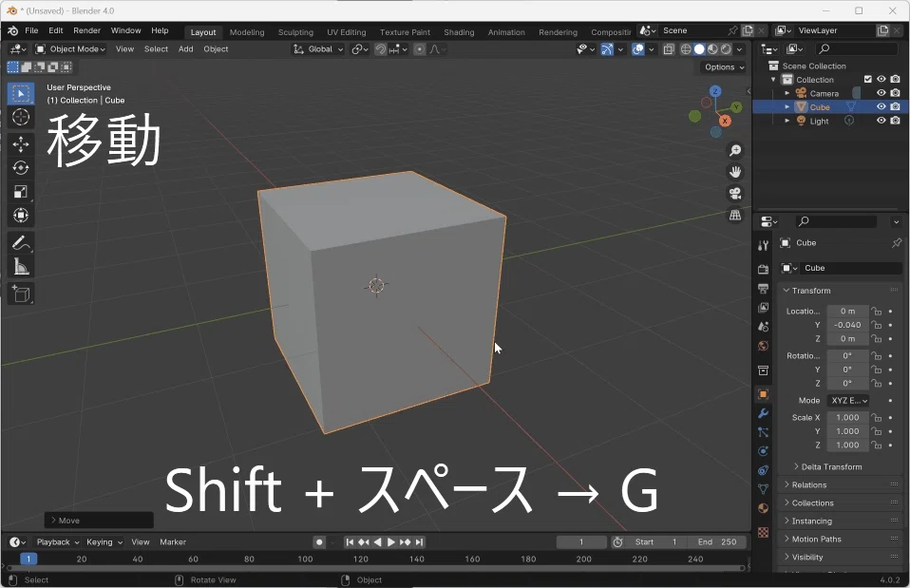
Task: Uncheck the Collection exclude checkbox
Action: coord(867,80)
